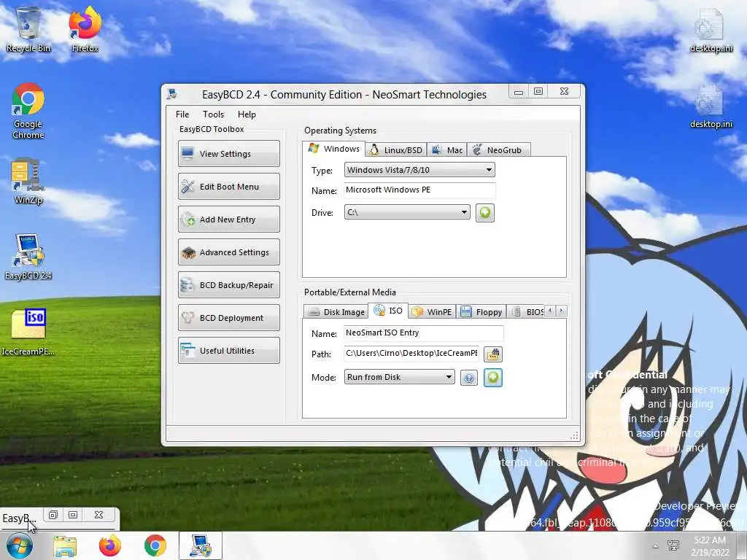Select the Floppy media tab
This screenshot has width=747, height=560.
click(481, 312)
